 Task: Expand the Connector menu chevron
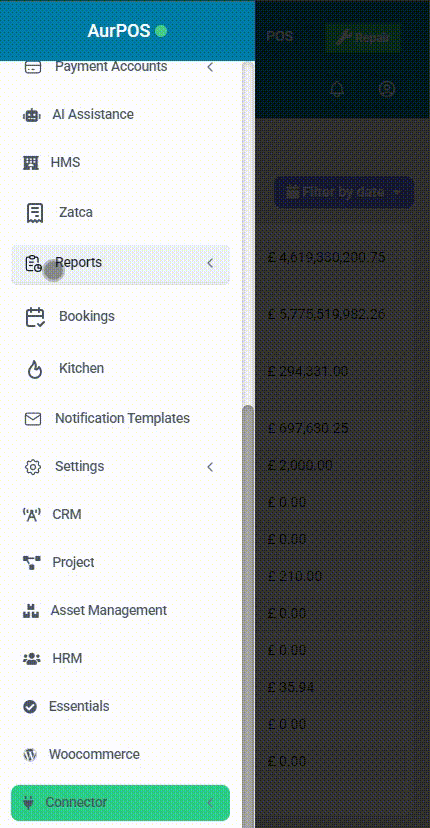click(210, 803)
